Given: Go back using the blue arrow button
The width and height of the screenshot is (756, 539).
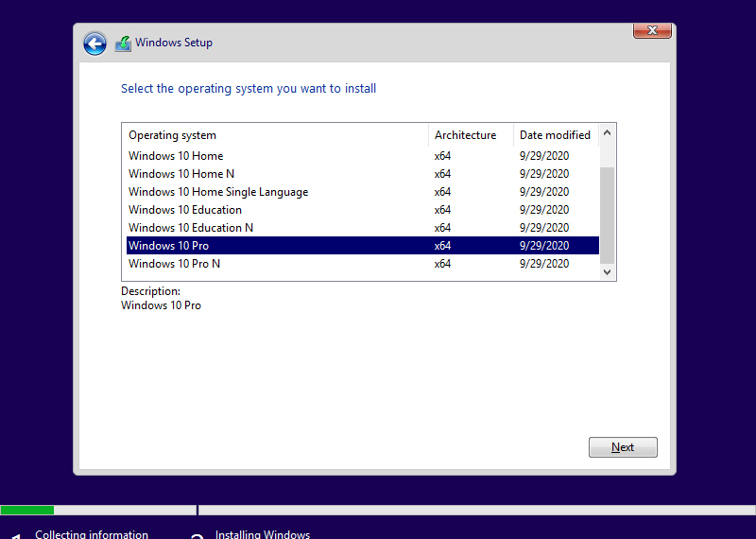Looking at the screenshot, I should click(94, 43).
